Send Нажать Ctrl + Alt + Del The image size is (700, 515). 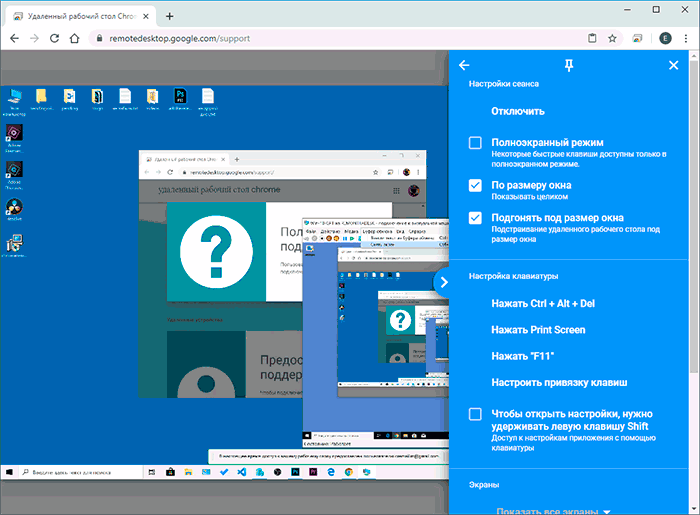click(543, 303)
